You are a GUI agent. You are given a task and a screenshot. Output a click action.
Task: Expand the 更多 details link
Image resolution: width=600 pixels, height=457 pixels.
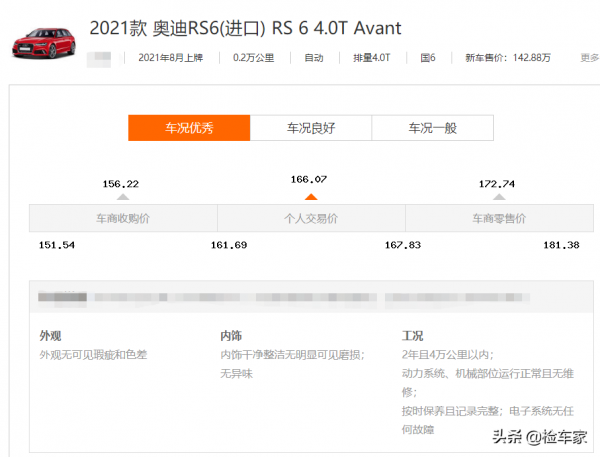tap(589, 58)
